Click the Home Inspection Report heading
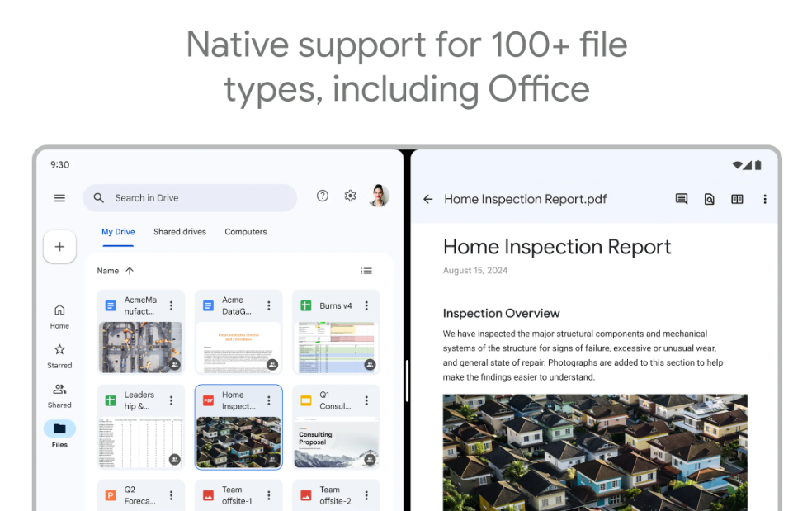812x511 pixels. point(557,247)
